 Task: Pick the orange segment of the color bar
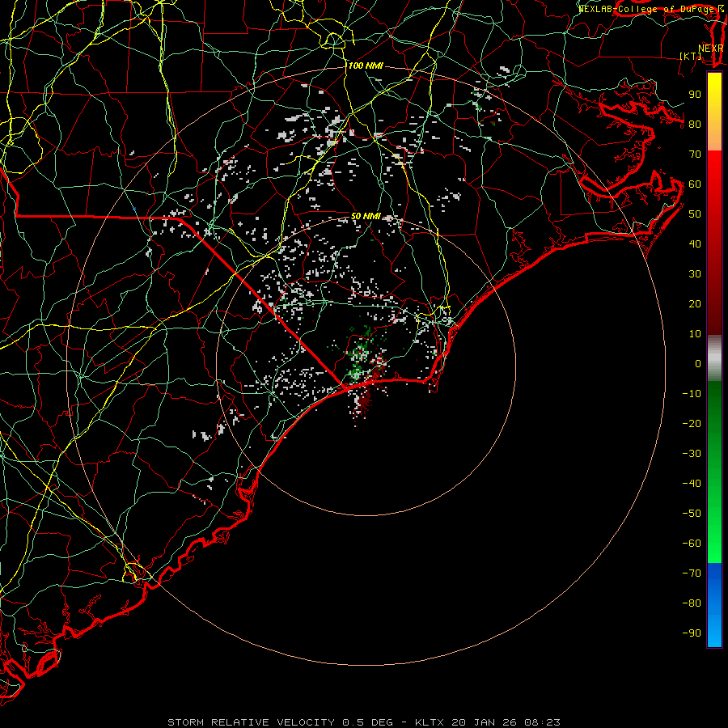tap(714, 138)
